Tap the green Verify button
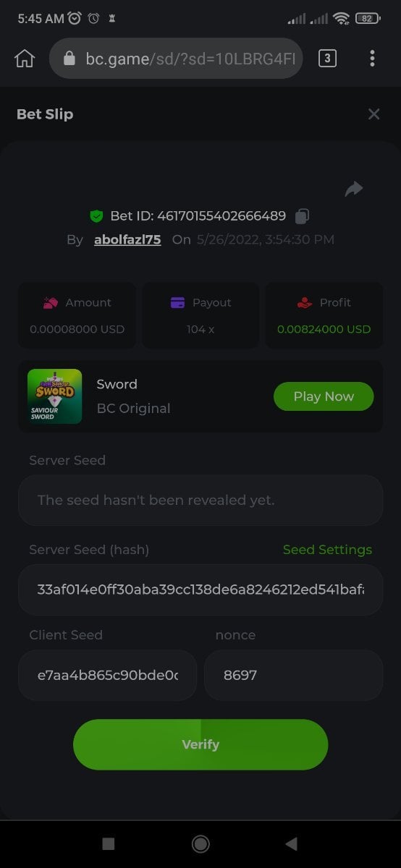The image size is (401, 868). (x=200, y=744)
